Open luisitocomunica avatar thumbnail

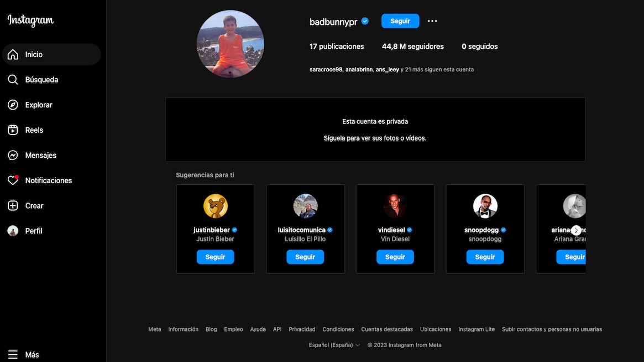click(305, 206)
